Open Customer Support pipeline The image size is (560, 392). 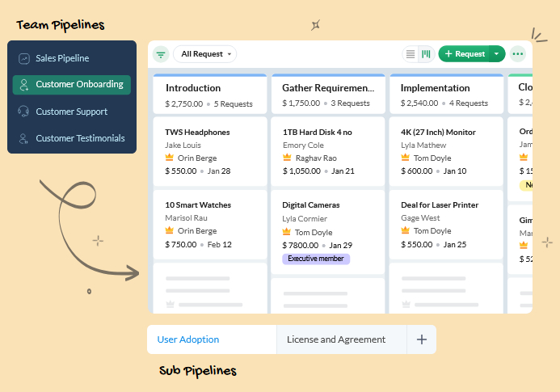pos(71,112)
